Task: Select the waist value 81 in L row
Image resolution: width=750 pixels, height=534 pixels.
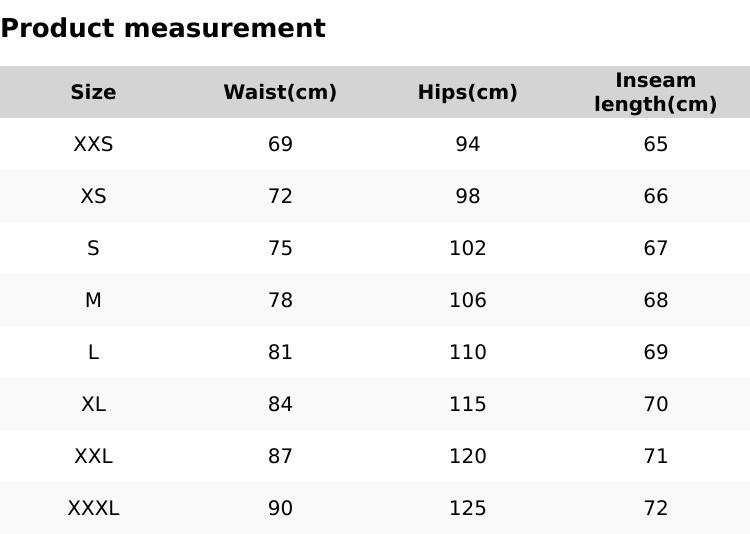Action: [x=280, y=353]
